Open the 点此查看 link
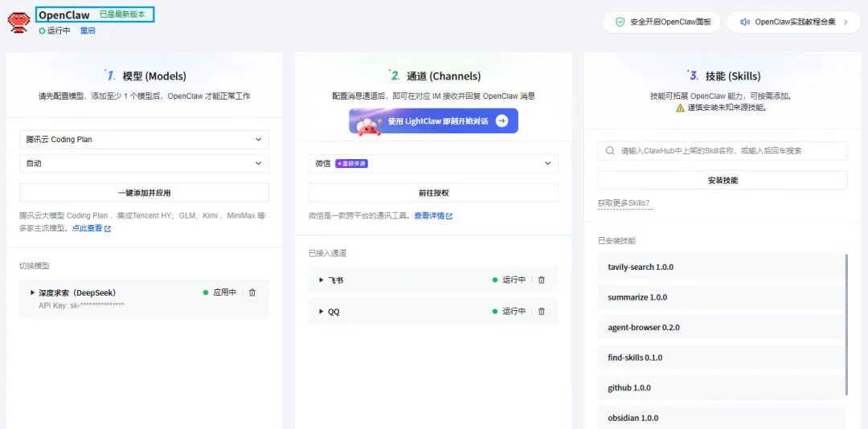The width and height of the screenshot is (868, 429). click(x=87, y=229)
